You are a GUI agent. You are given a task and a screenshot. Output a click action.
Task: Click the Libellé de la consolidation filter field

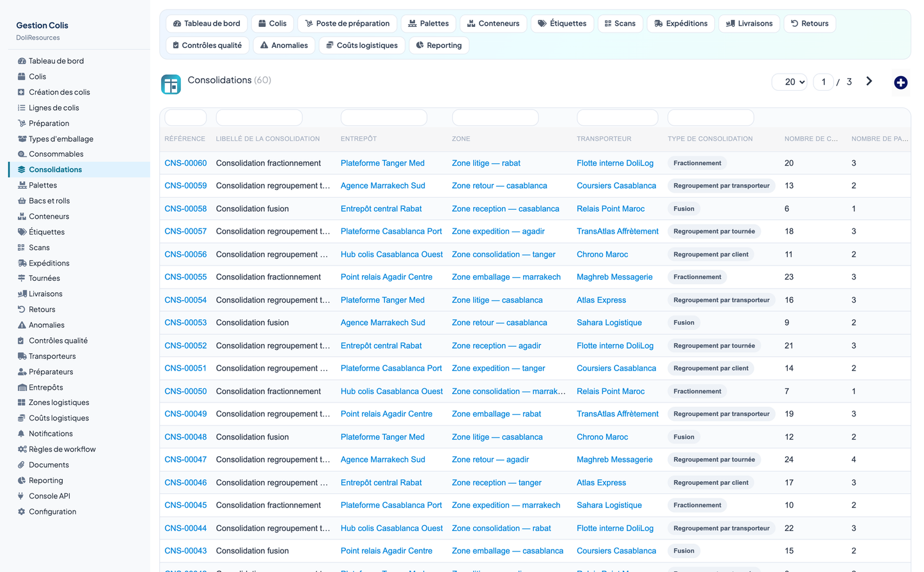[259, 118]
